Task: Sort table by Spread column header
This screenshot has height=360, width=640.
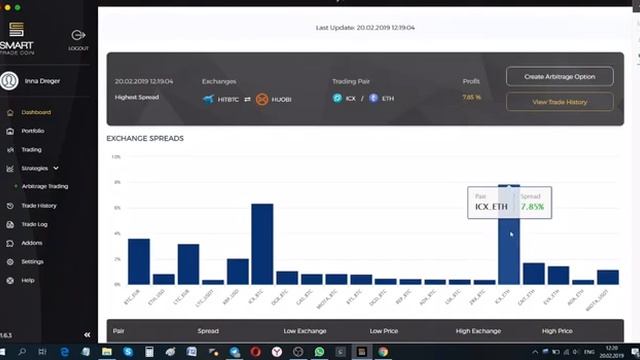Action: click(208, 331)
